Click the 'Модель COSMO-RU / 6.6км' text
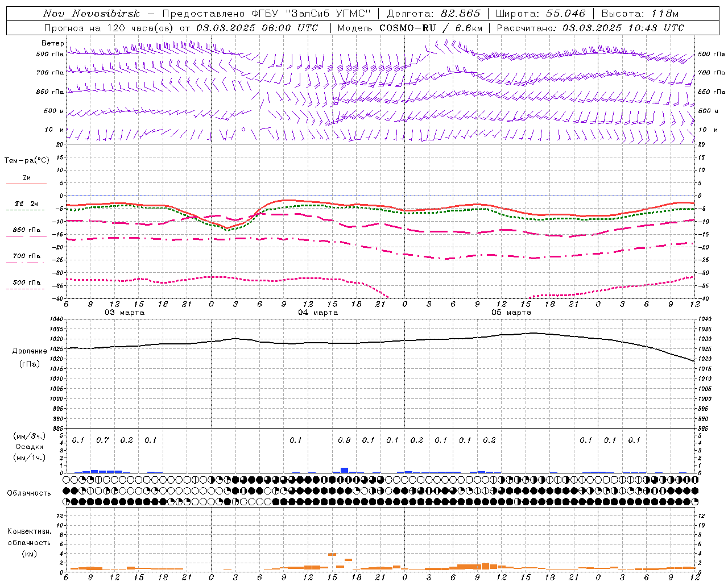728x582 pixels. pyautogui.click(x=409, y=28)
